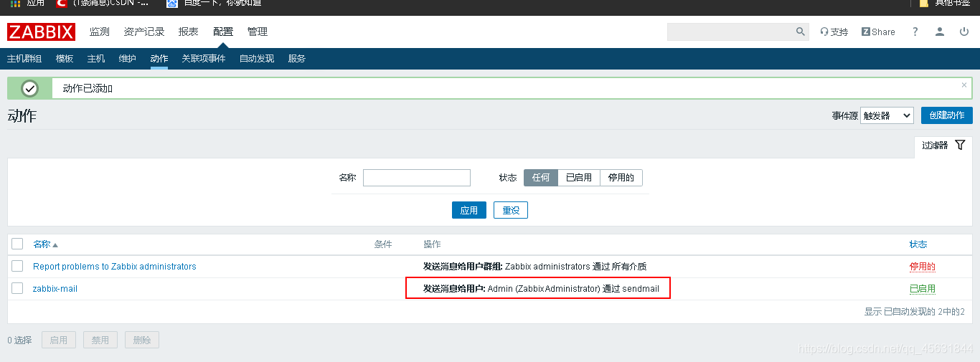
Task: Click the 重设 filter button
Action: coord(511,210)
